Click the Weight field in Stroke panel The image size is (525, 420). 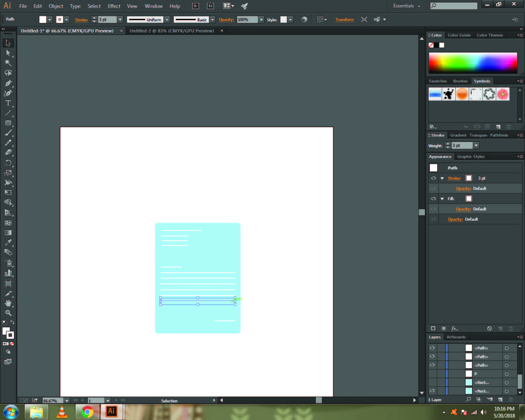[x=462, y=146]
